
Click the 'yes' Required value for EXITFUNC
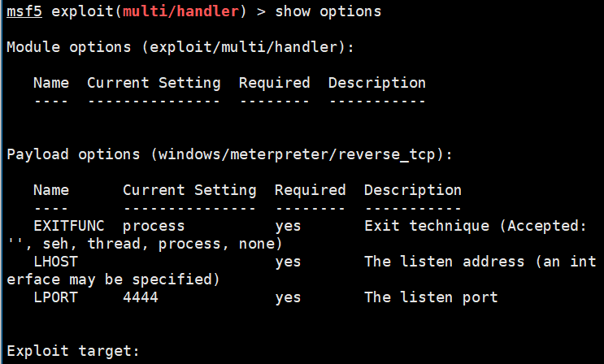click(x=288, y=227)
